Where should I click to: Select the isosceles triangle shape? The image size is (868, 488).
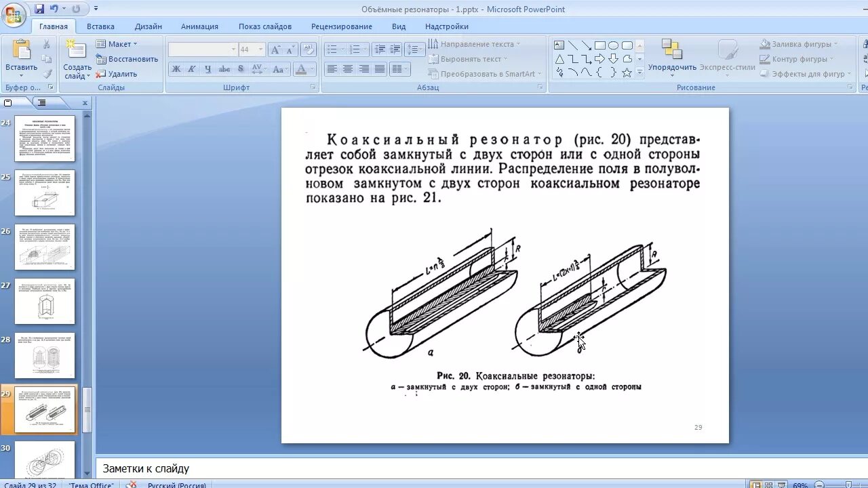(559, 59)
